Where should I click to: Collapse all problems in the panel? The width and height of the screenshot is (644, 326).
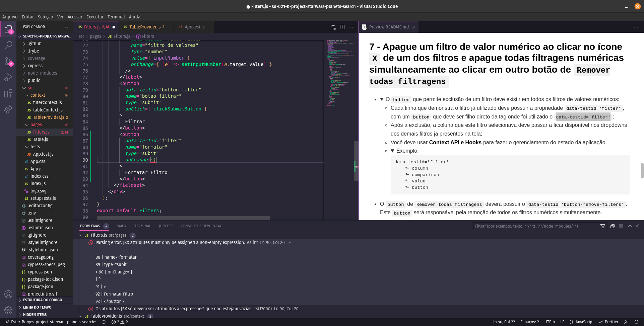[613, 226]
